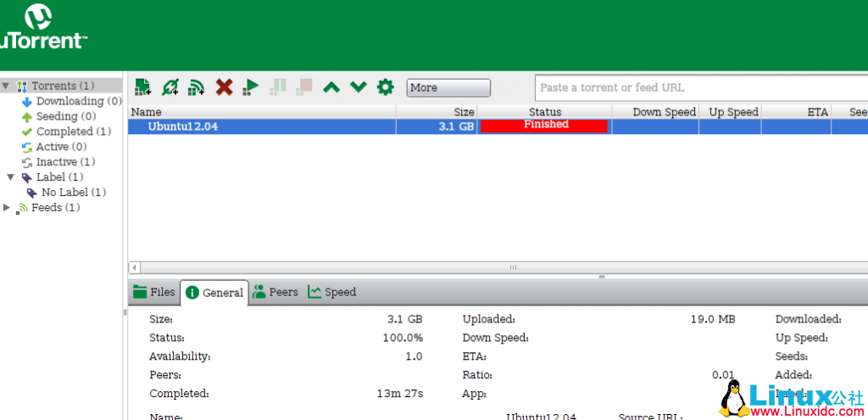
Task: Switch to the Files tab
Action: coord(154,292)
